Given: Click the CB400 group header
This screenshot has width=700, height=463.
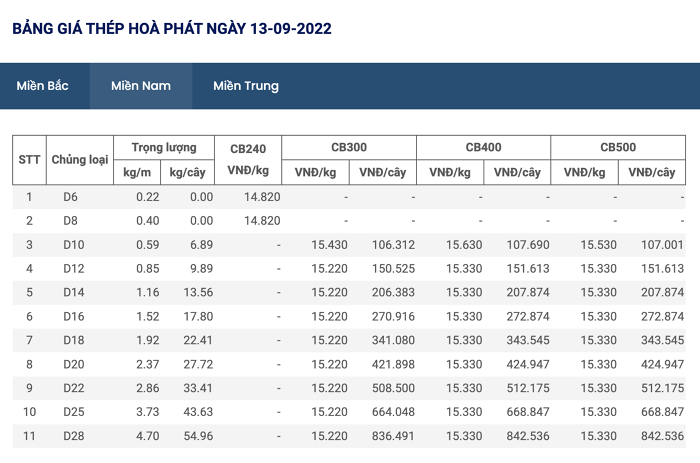Looking at the screenshot, I should coord(483,147).
